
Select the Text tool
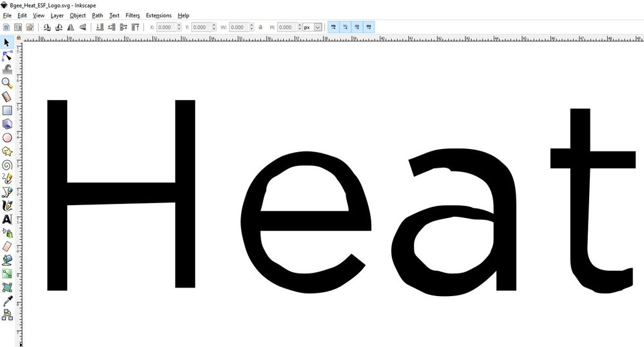(x=7, y=219)
